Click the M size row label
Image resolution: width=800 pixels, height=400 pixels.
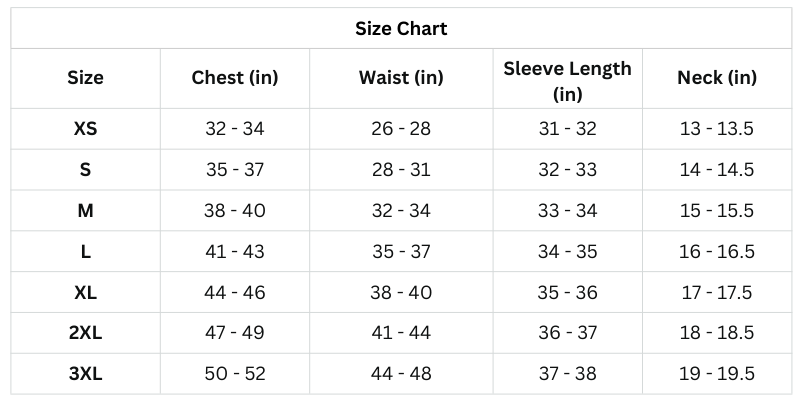coord(85,210)
